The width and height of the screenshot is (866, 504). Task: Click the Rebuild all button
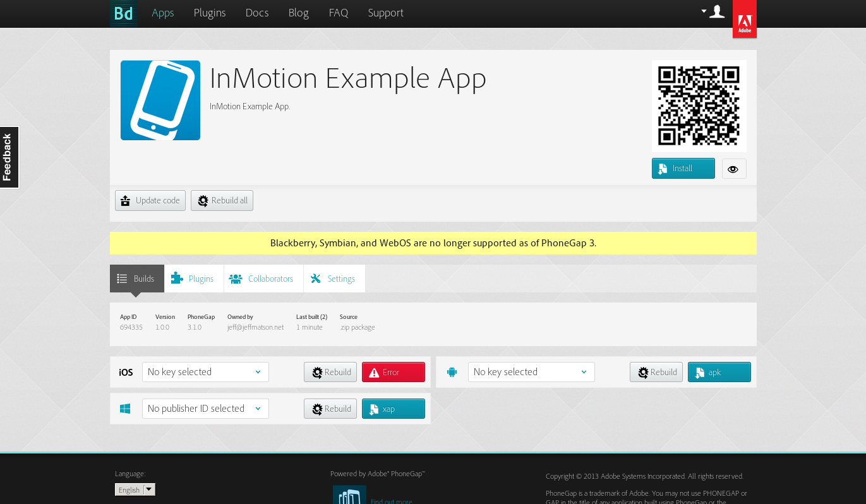222,201
